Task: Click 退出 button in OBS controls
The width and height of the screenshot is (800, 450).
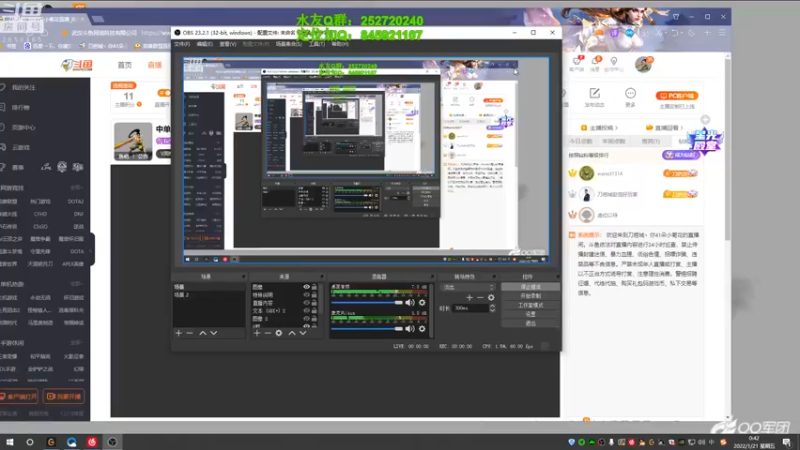Action: [x=531, y=323]
